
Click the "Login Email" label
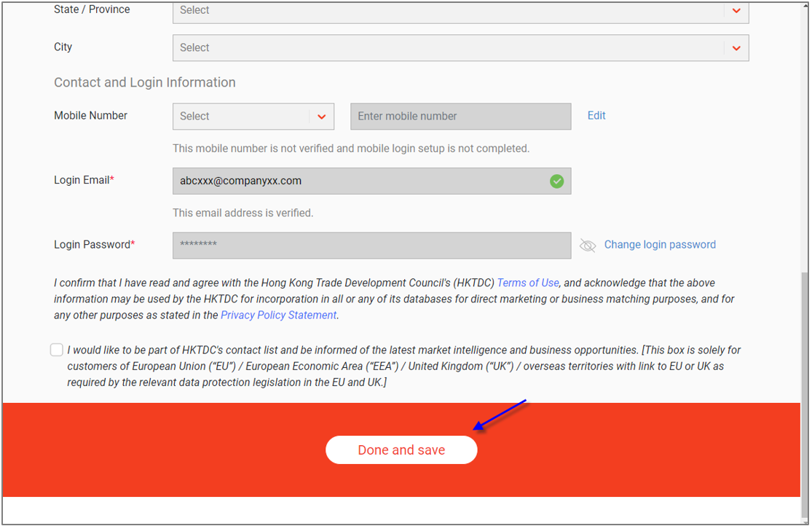(84, 180)
